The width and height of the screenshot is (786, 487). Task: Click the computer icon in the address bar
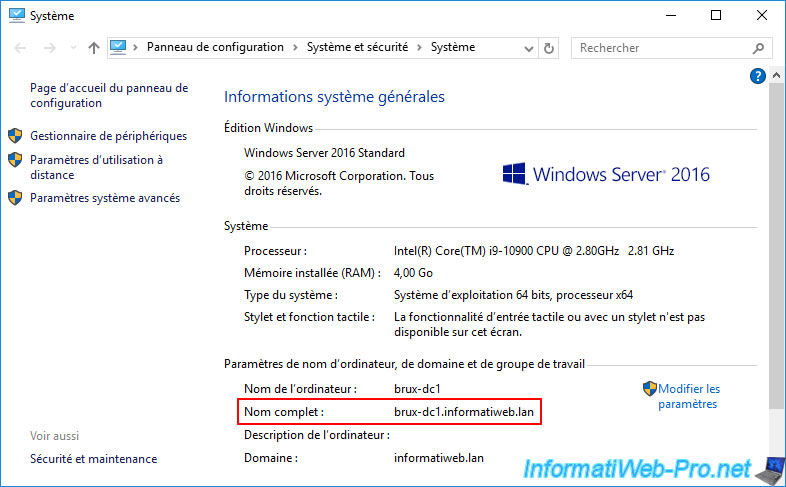(119, 47)
